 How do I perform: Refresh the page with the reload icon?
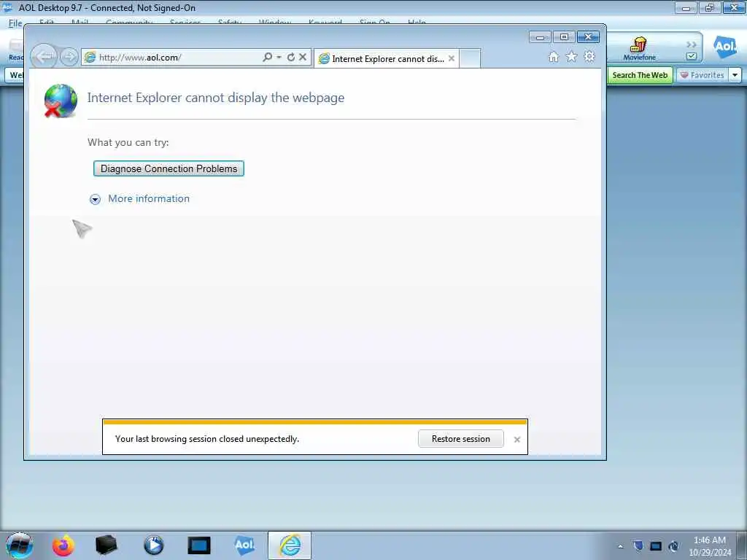[x=290, y=57]
